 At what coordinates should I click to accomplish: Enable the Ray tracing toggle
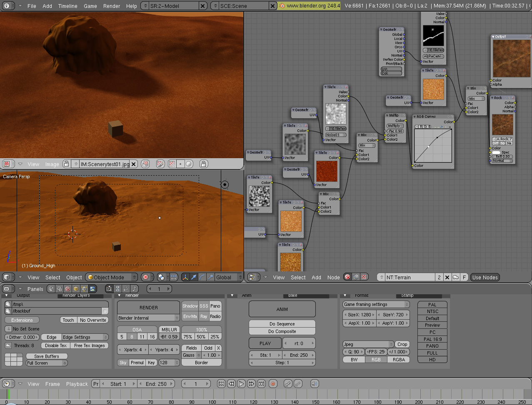[x=204, y=316]
